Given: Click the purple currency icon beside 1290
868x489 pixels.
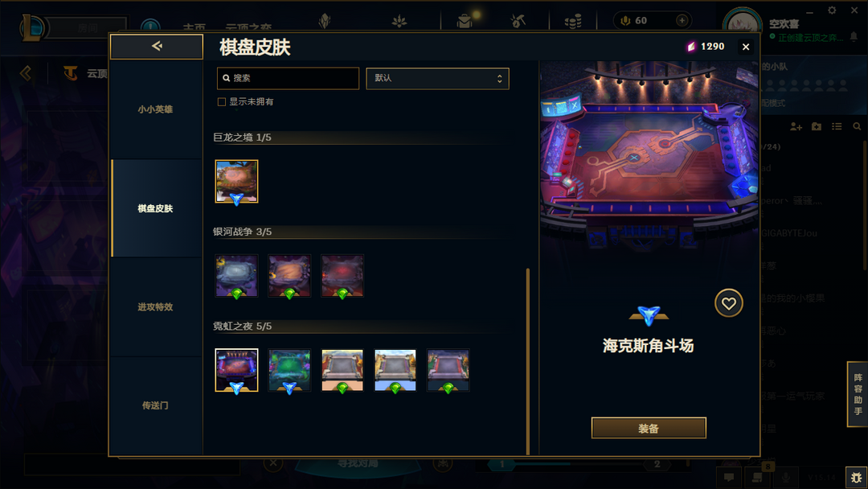Looking at the screenshot, I should [x=691, y=47].
